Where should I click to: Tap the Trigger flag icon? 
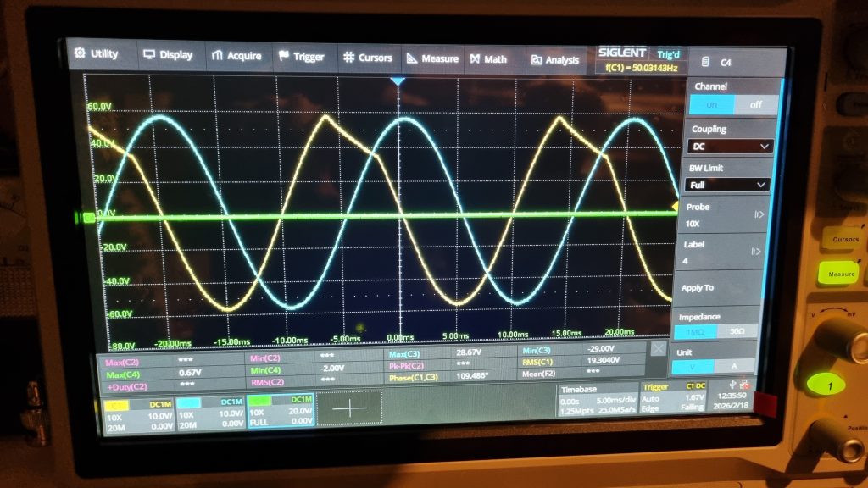[284, 57]
